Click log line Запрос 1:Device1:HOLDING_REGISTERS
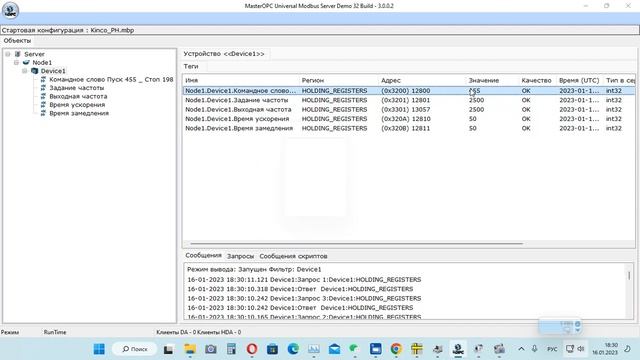 coord(304,280)
